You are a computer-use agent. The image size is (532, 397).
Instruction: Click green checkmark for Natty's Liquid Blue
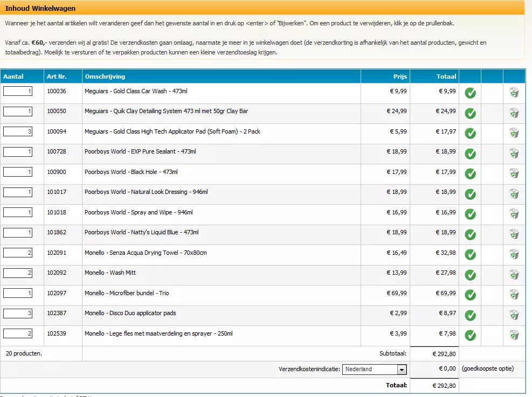[x=470, y=234]
